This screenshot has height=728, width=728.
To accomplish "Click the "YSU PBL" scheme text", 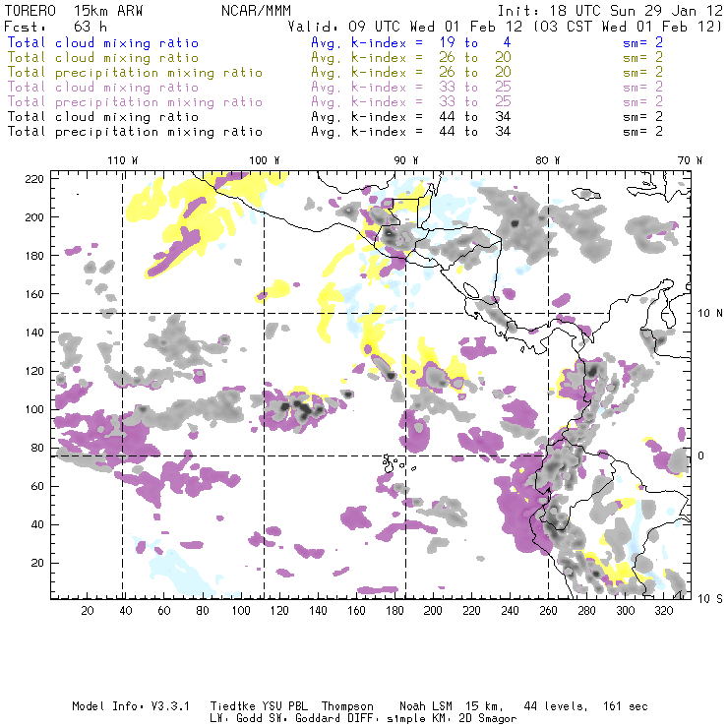I will (284, 706).
